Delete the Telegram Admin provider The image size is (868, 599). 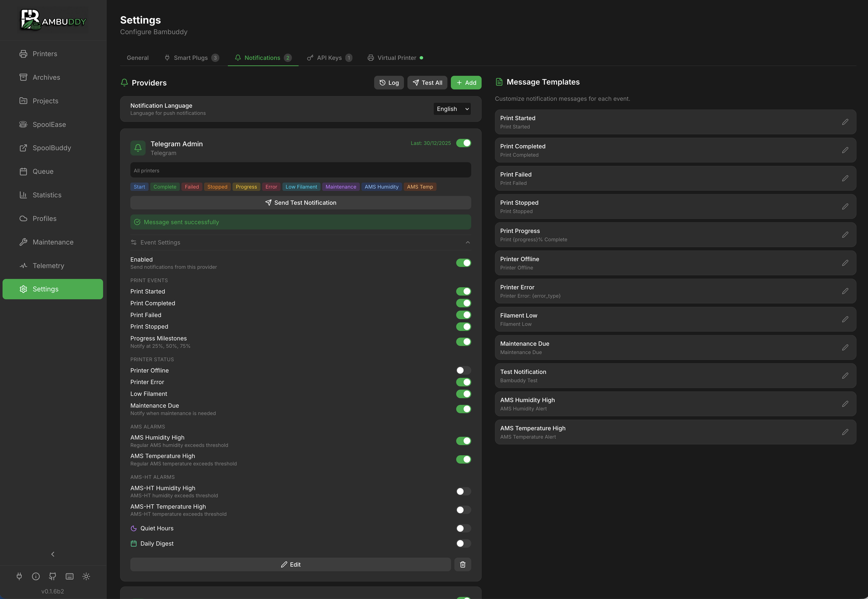(462, 564)
